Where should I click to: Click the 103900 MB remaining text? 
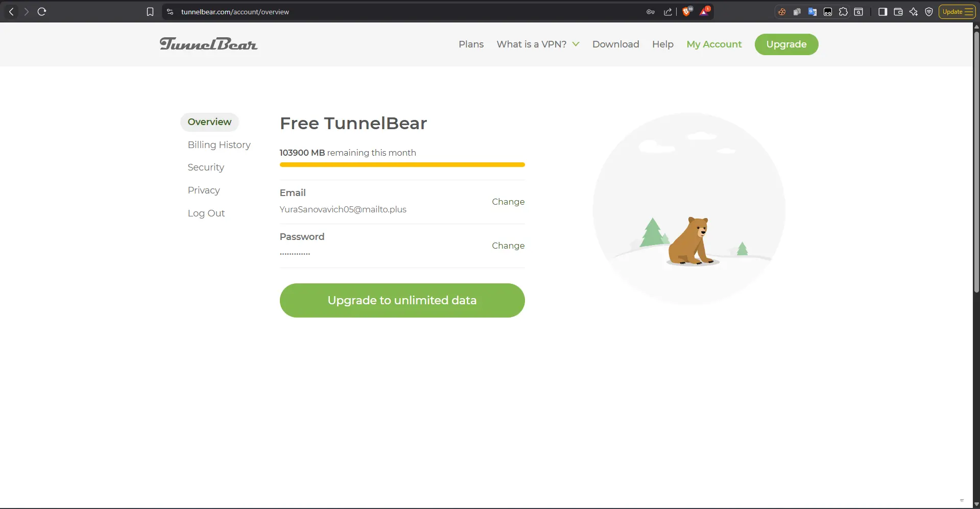coord(347,153)
